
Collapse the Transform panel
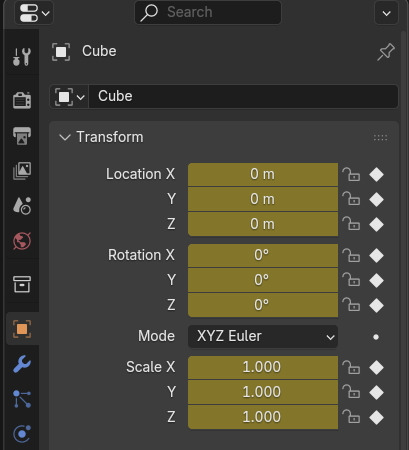[x=65, y=137]
